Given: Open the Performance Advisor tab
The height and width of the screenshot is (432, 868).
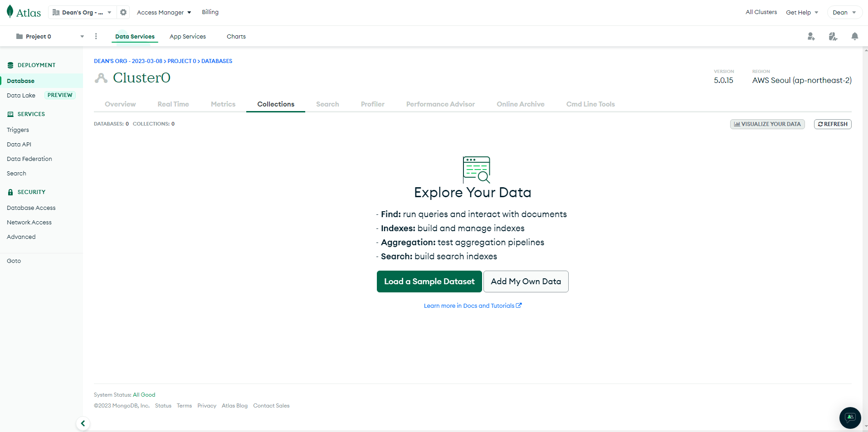Looking at the screenshot, I should click(440, 104).
